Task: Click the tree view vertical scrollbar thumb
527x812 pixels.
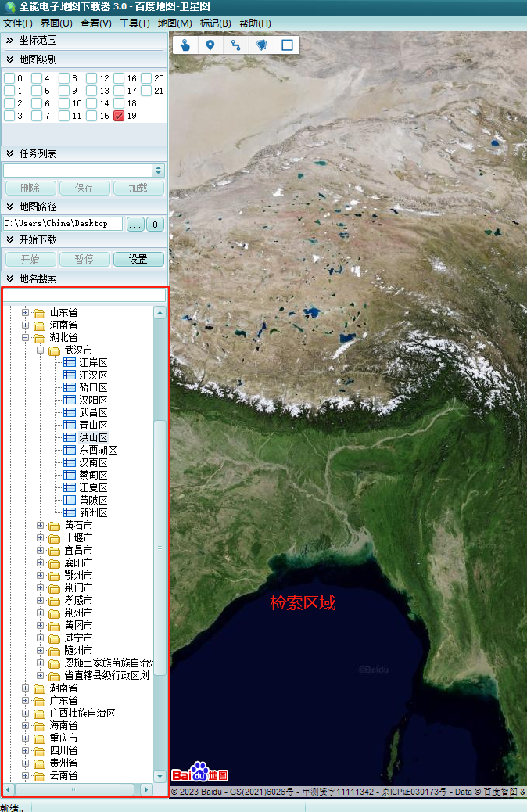Action: click(160, 548)
